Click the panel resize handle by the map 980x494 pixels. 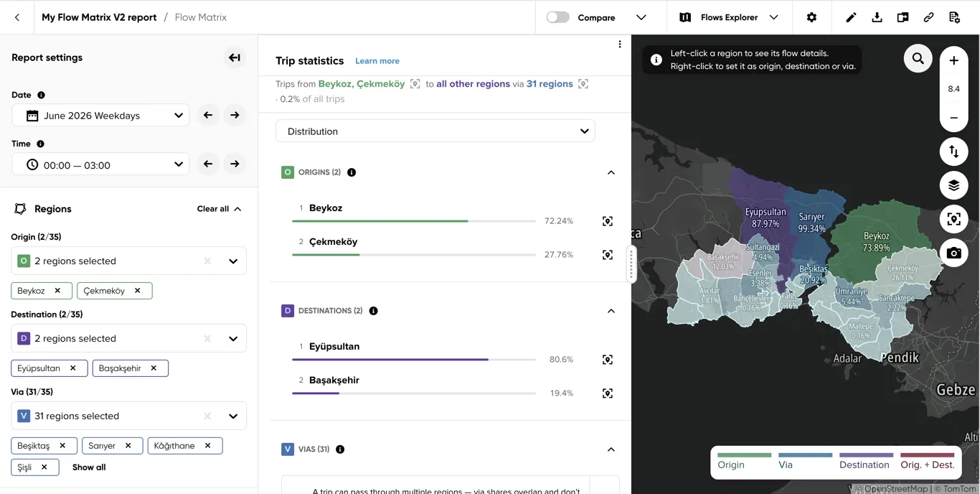631,264
